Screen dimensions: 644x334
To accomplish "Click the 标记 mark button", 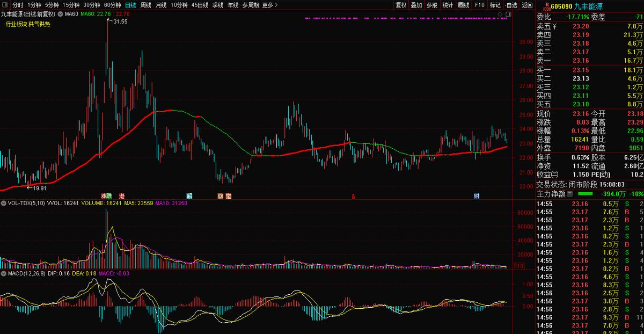I will click(495, 5).
